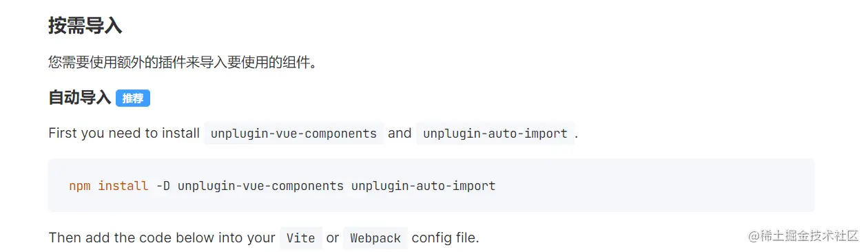
Task: Click the "Then add the code below" text
Action: [x=162, y=238]
